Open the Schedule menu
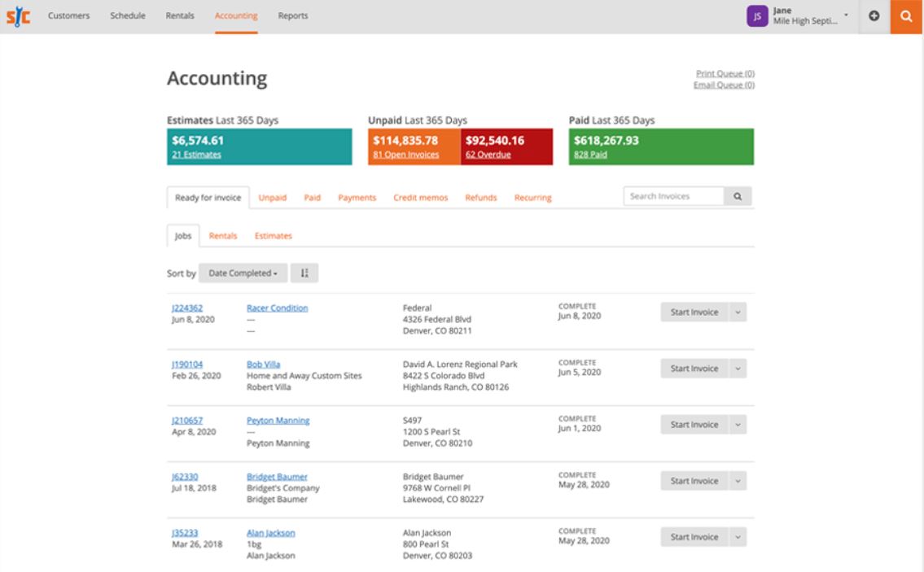The image size is (924, 572). pyautogui.click(x=128, y=16)
